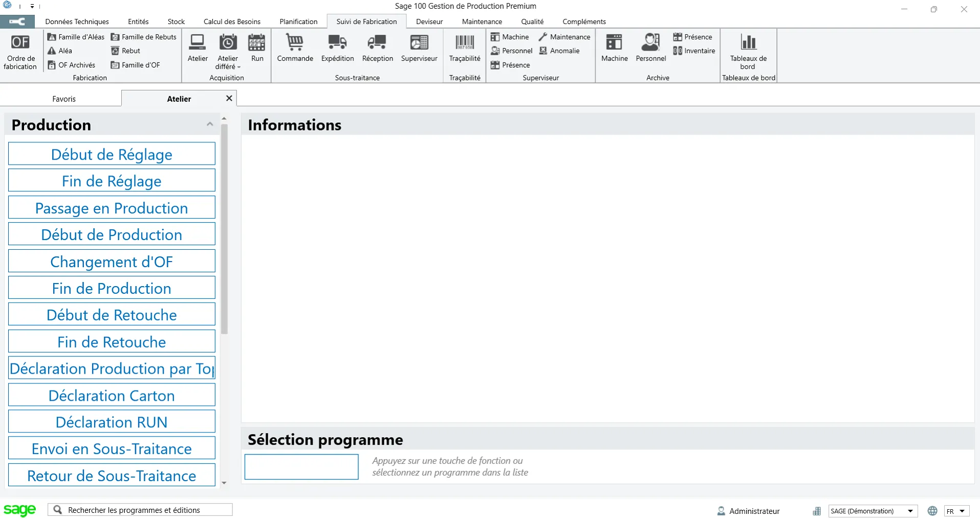Open Archive Machine icon
Screen dimensions: 980x519
tap(615, 48)
